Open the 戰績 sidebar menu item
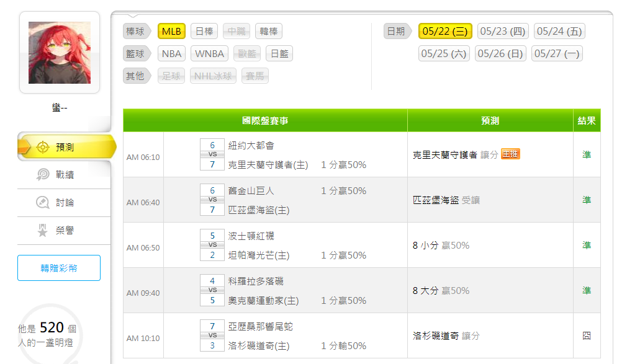The image size is (627, 364). [64, 175]
